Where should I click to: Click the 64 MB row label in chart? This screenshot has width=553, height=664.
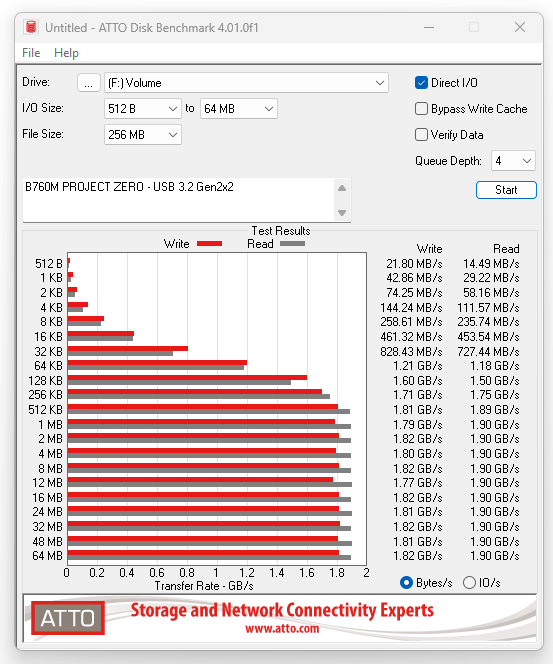(x=47, y=556)
